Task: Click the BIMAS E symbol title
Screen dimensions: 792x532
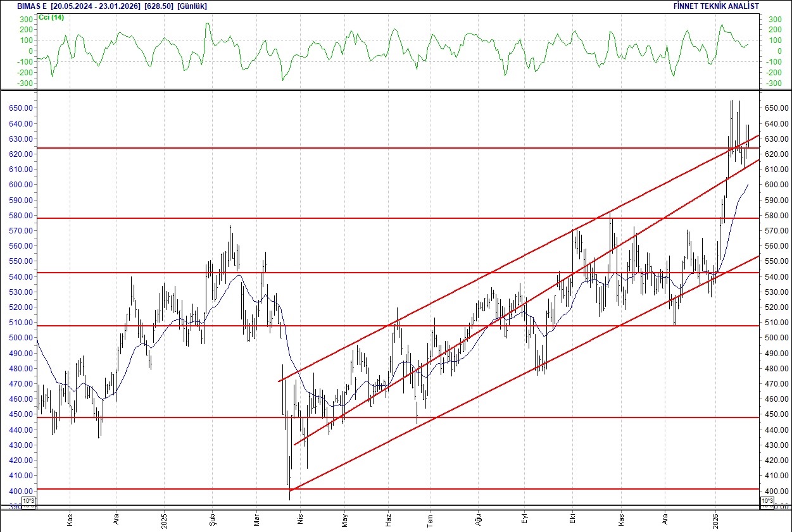Action: [x=30, y=6]
